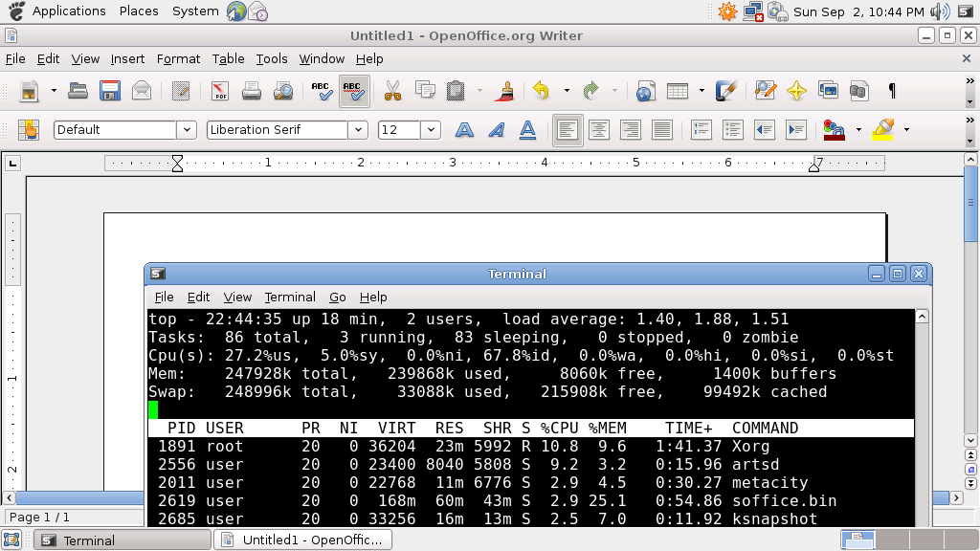Open Data Sources icon
980x551 pixels.
coord(859,91)
